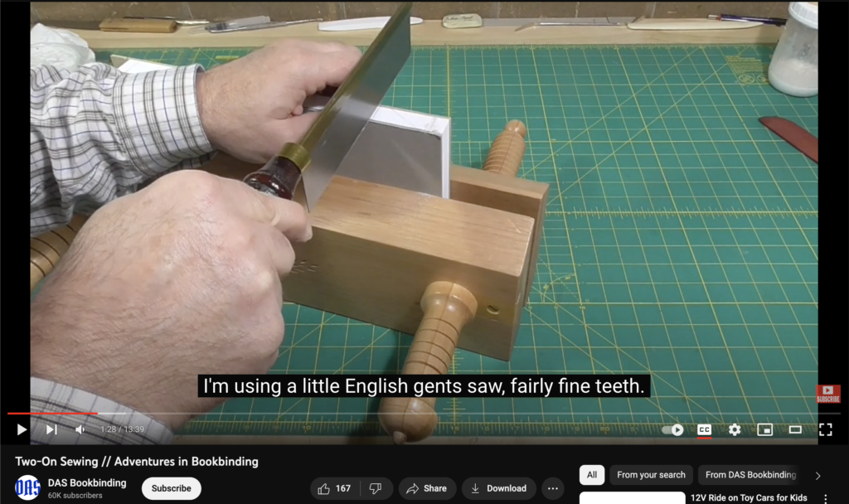849x504 pixels.
Task: Open the DAS Bookbinding channel name link
Action: (x=86, y=483)
